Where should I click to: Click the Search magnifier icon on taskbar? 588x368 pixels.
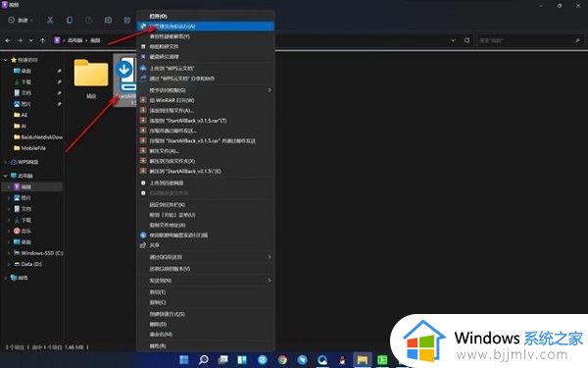click(204, 360)
